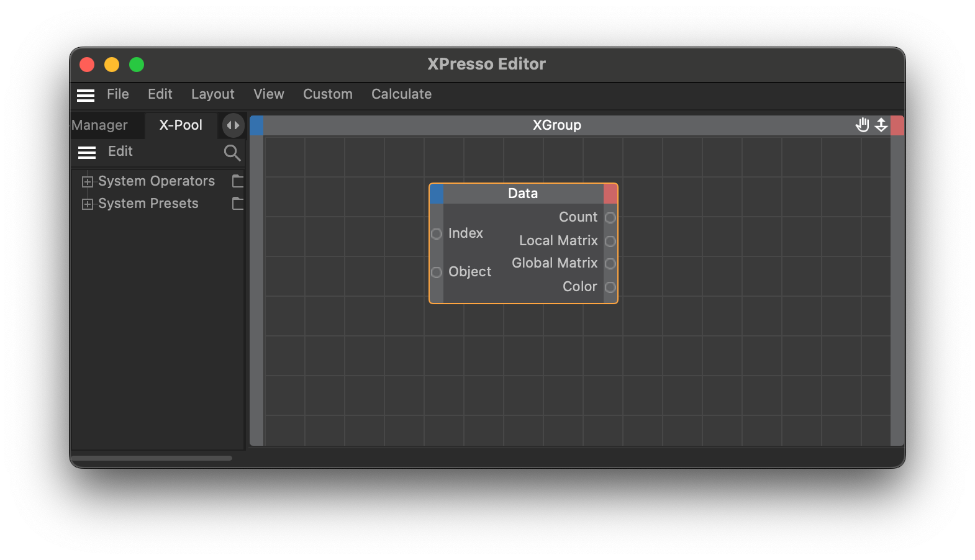This screenshot has height=560, width=975.
Task: Click the Count port label
Action: point(578,217)
